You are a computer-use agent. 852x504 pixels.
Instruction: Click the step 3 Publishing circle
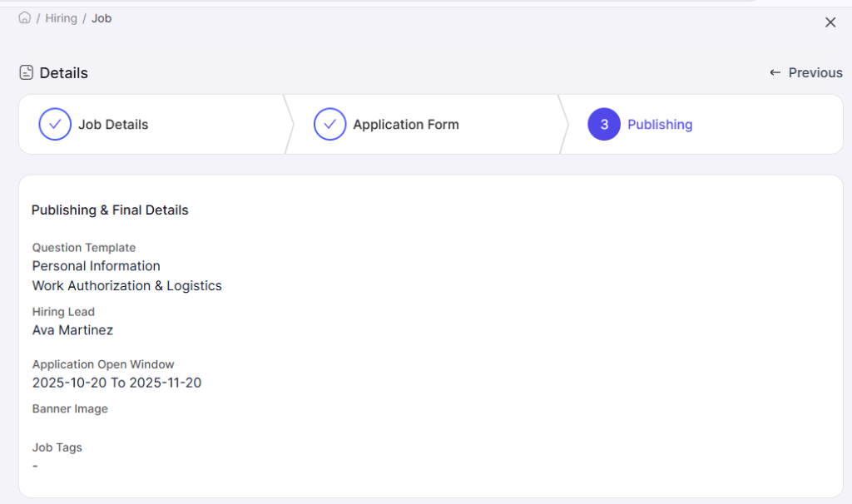(604, 124)
